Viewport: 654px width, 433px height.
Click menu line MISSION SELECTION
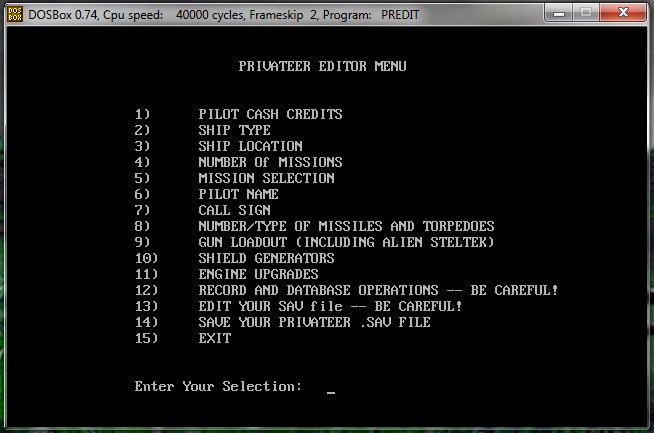267,178
